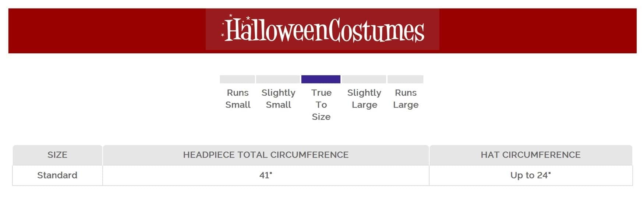Click the "Slightly Large" text label

click(364, 99)
